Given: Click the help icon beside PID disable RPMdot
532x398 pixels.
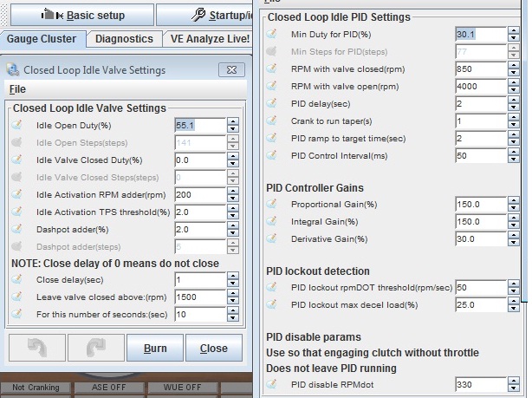Looking at the screenshot, I should (x=273, y=384).
